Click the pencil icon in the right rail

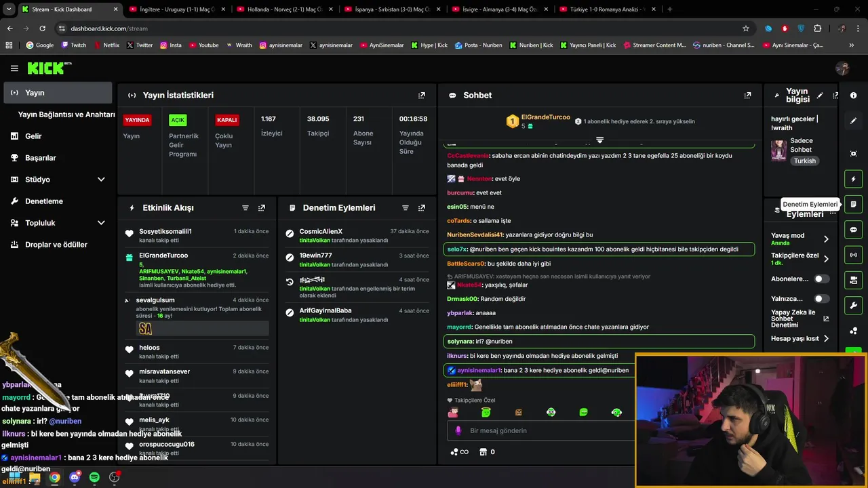854,121
